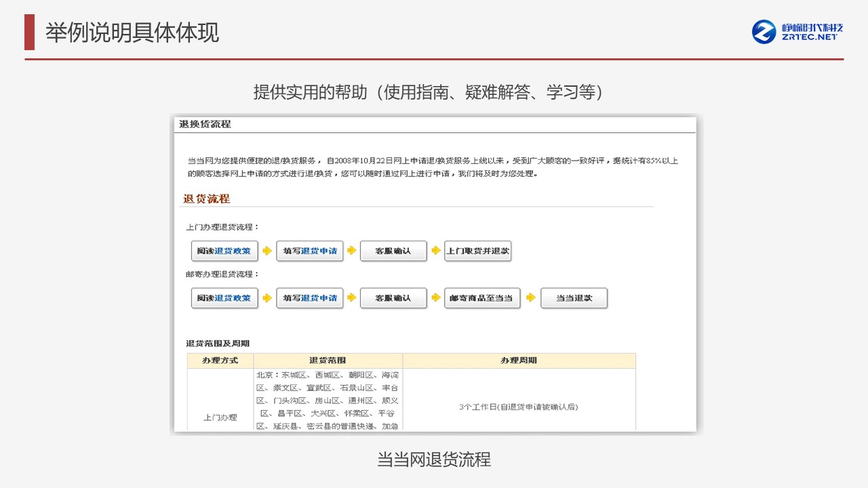Click first yellow arrow in 上门办理退货流程 row
The height and width of the screenshot is (488, 868).
pos(267,251)
